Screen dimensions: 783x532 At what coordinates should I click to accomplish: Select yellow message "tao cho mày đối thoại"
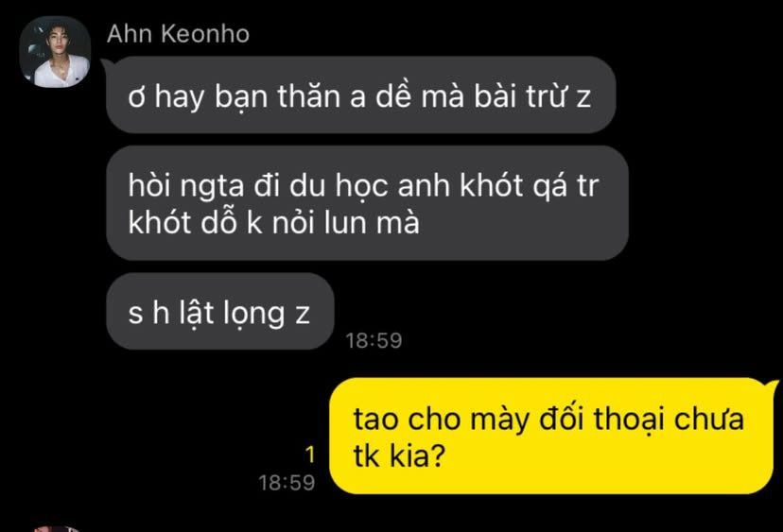[552, 437]
